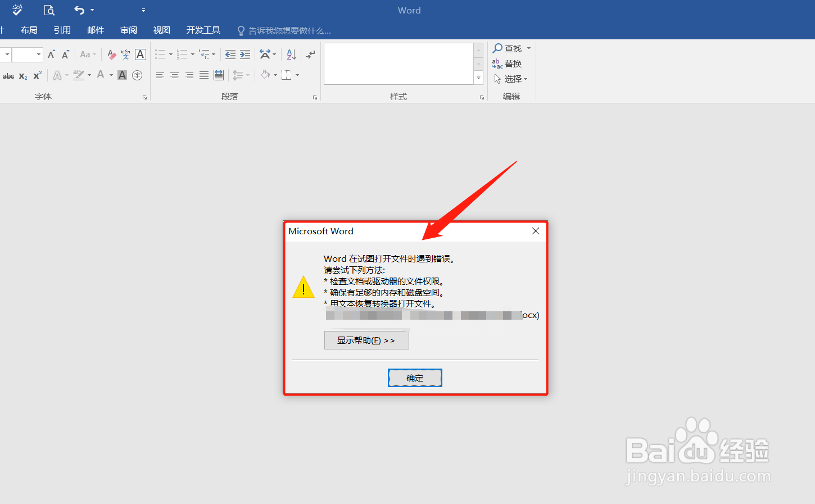Close the Microsoft Word error dialog
Viewport: 815px width, 504px height.
click(x=536, y=231)
